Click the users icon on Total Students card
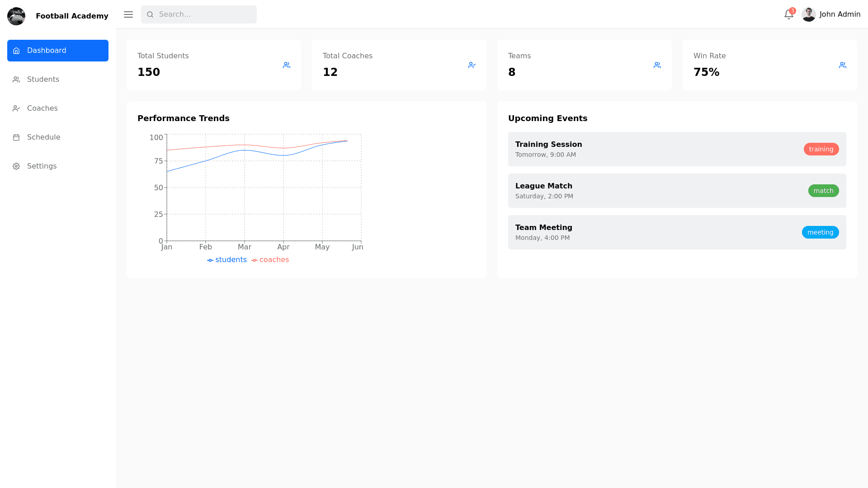 click(x=287, y=65)
